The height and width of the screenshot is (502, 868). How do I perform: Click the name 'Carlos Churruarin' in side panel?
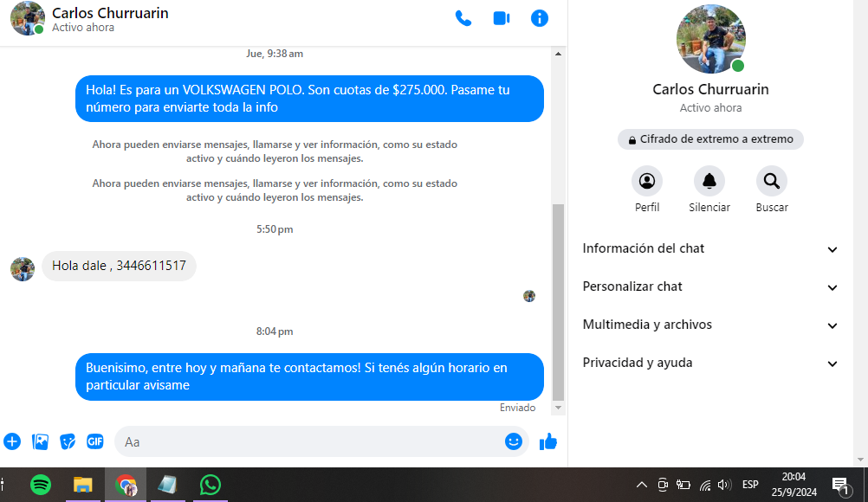[x=710, y=89]
